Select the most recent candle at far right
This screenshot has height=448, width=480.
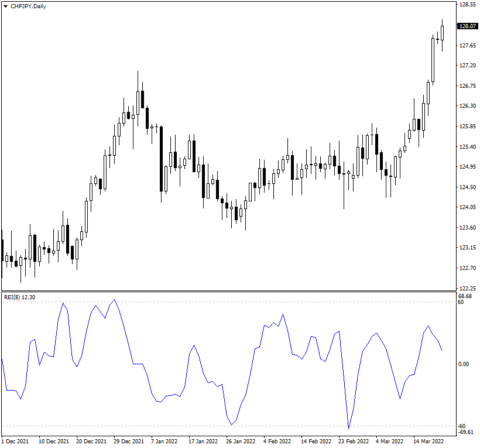tap(443, 33)
